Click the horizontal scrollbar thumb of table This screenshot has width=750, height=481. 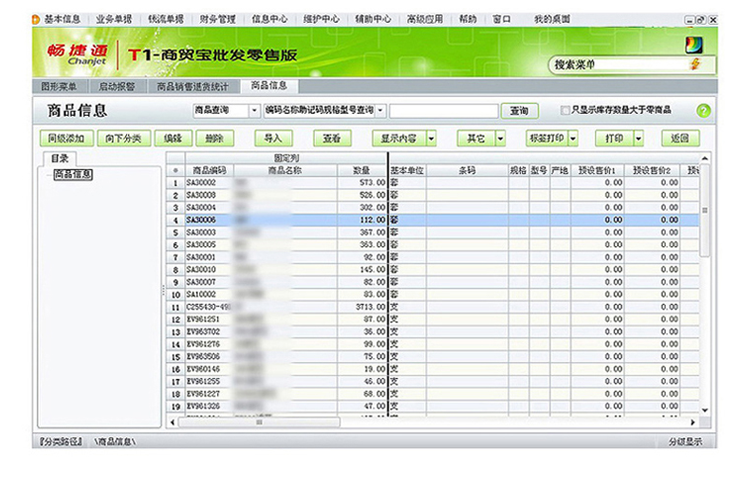[x=259, y=422]
